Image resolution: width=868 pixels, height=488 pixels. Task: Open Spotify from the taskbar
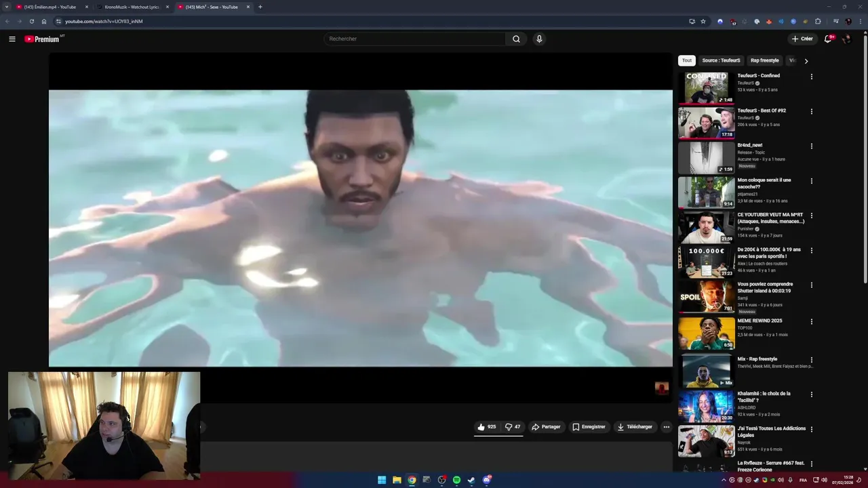pyautogui.click(x=456, y=480)
